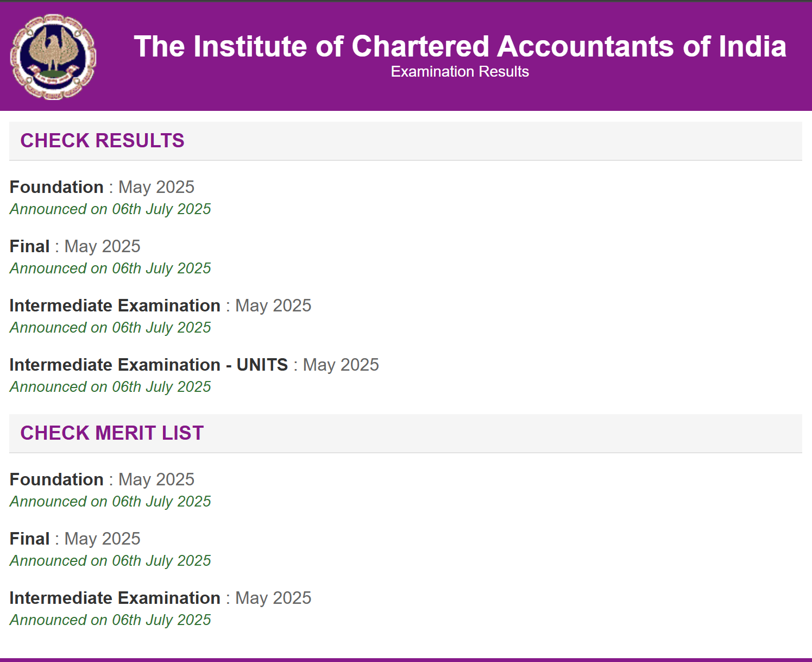Click announcement date below Foundation results

[110, 209]
